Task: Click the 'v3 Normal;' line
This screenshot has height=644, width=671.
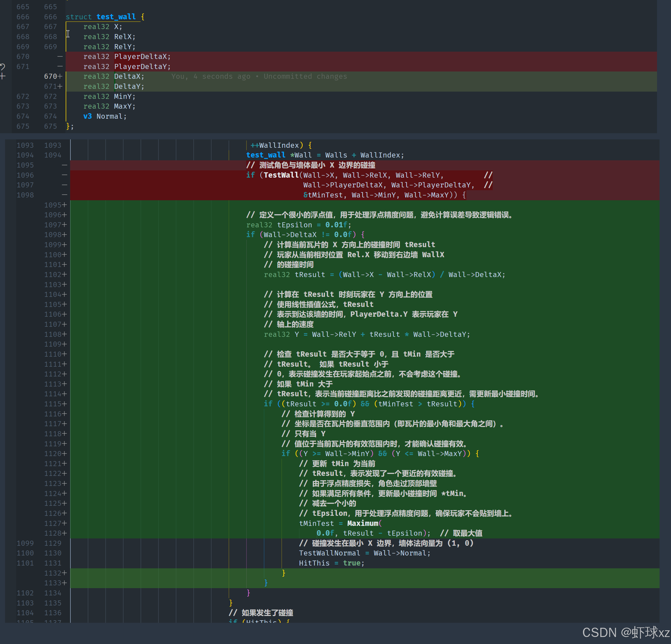Action: coord(105,116)
